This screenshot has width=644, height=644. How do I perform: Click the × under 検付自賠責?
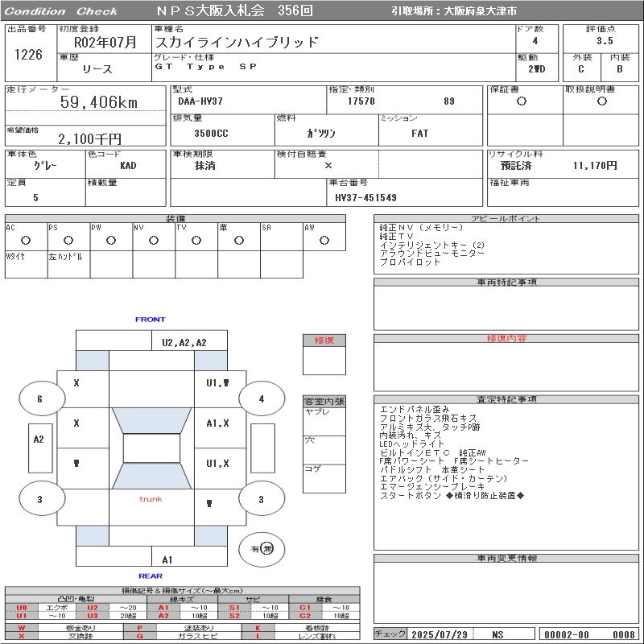click(328, 166)
